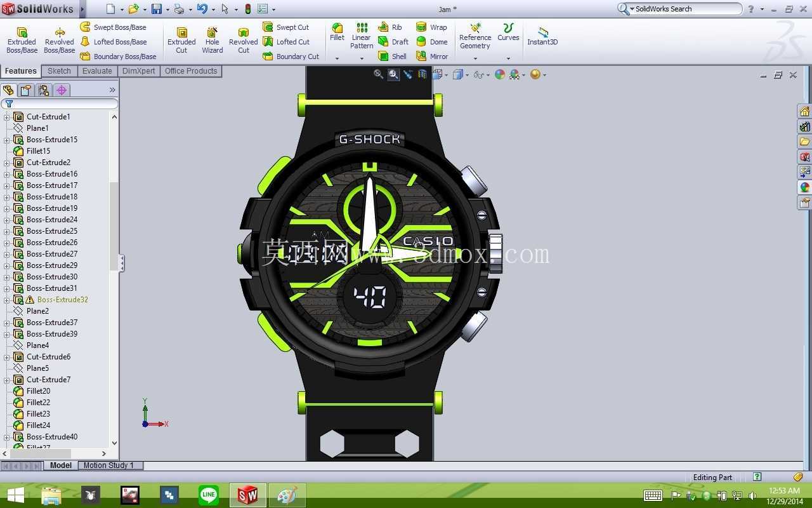Click the Dome feature tool

click(432, 42)
